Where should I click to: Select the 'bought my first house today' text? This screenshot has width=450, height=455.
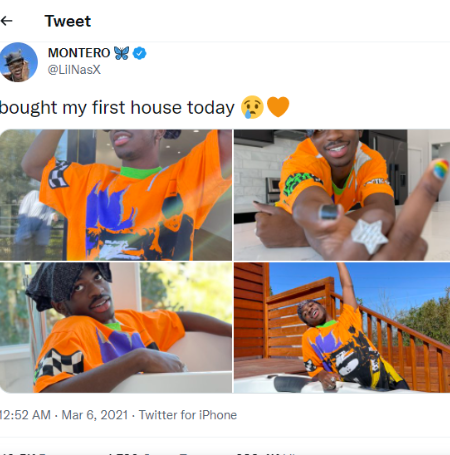(x=117, y=108)
